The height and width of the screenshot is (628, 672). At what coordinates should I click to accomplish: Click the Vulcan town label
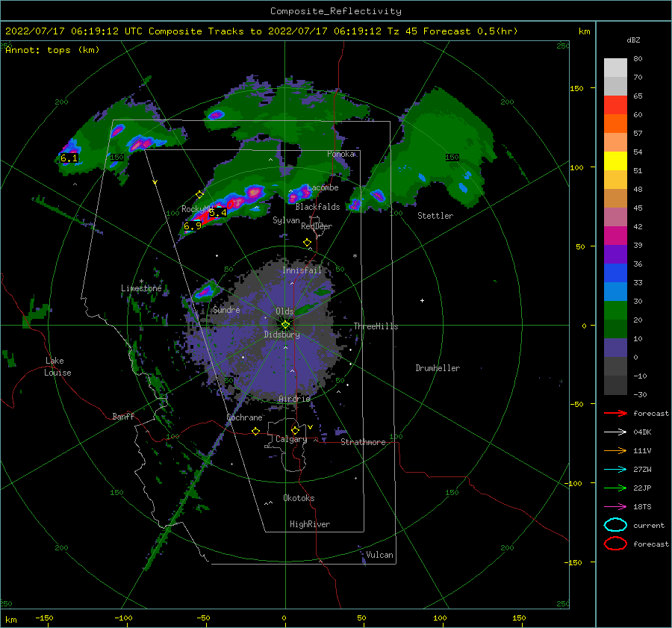(x=379, y=555)
